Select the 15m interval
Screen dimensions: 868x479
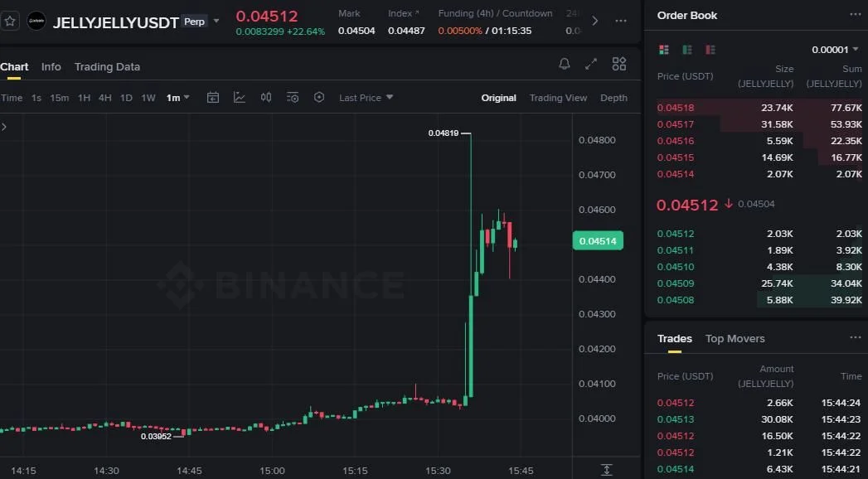[59, 98]
